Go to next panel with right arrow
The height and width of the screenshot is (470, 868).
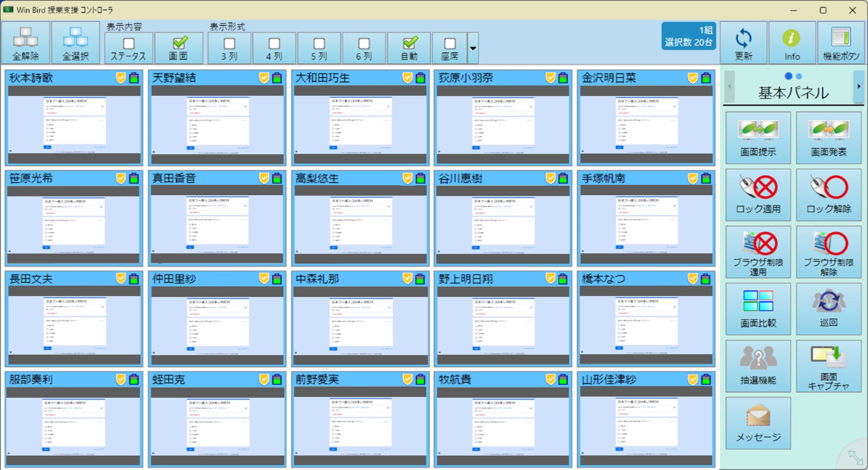pos(859,86)
